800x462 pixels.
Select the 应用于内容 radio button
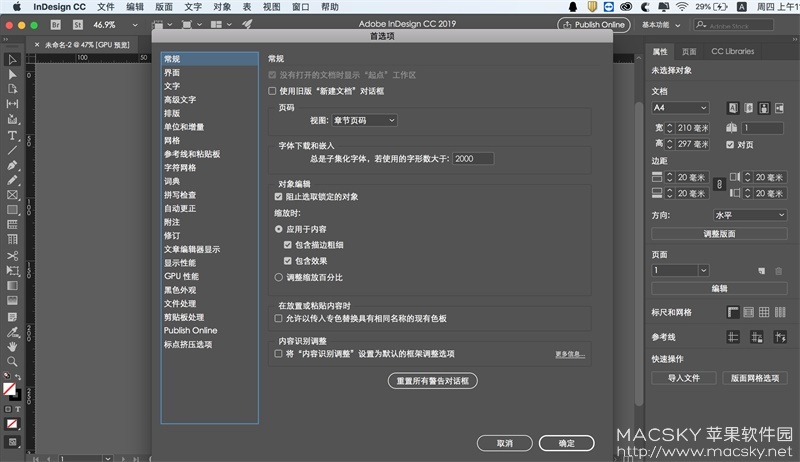[279, 229]
